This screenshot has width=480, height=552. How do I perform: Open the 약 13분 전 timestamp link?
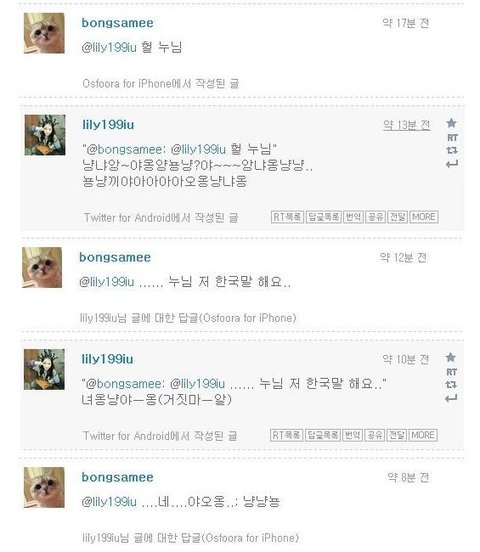point(406,125)
